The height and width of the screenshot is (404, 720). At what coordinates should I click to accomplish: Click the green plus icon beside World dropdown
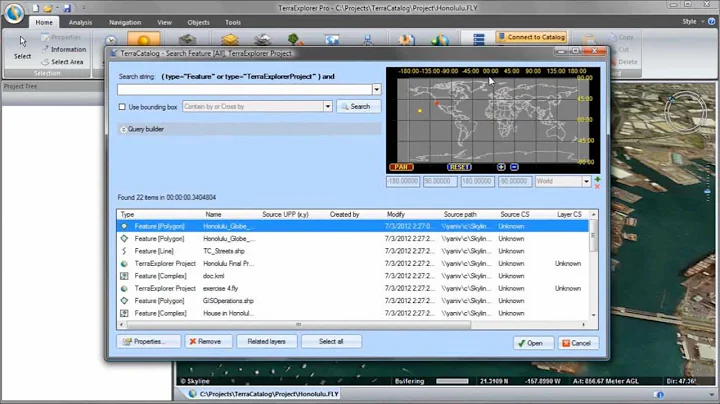tap(597, 179)
